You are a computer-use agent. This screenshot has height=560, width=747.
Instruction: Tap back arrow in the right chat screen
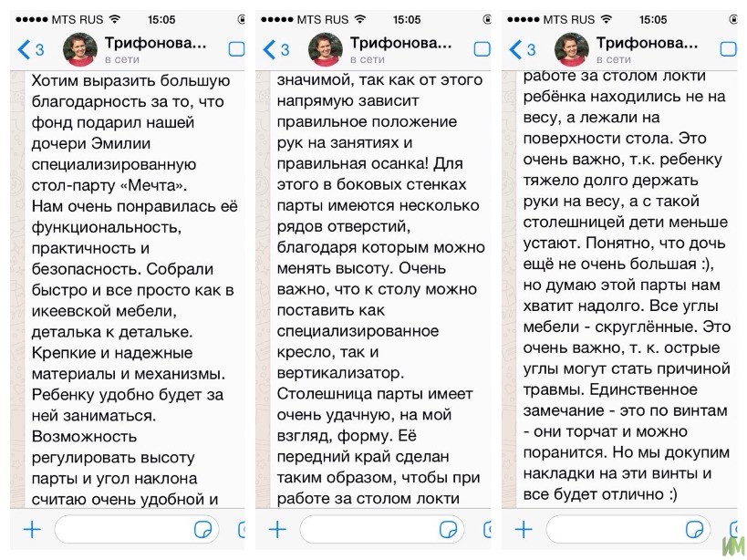point(515,49)
